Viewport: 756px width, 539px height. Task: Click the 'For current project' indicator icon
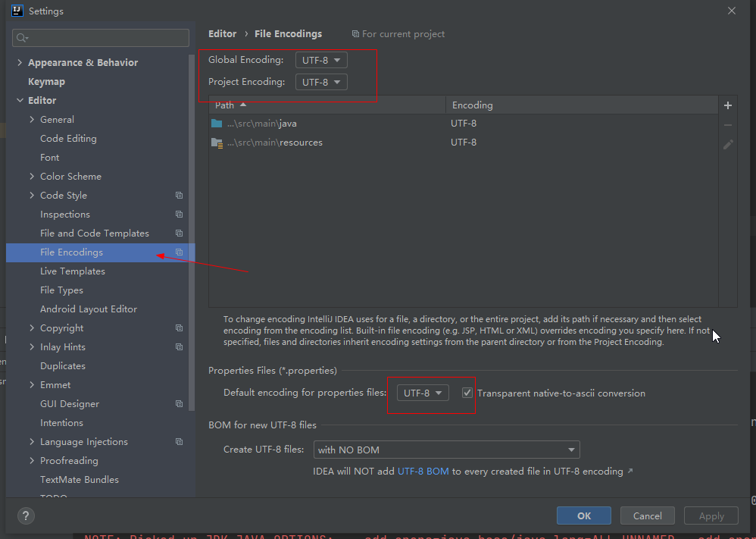point(355,33)
